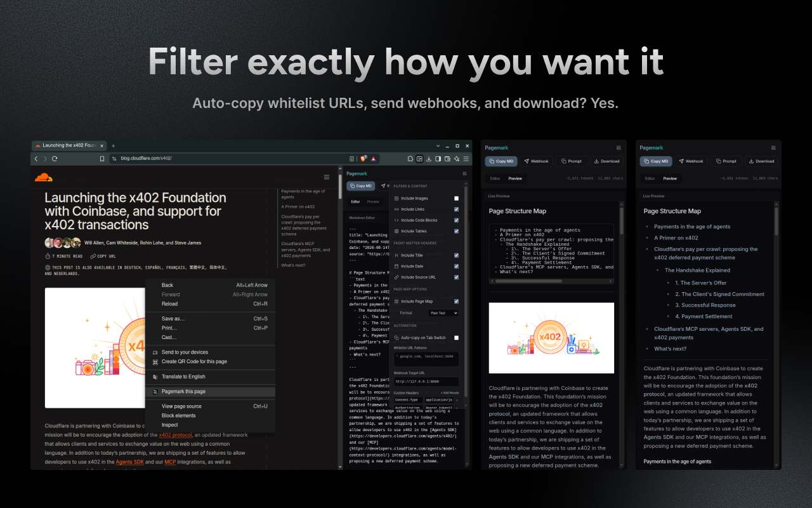Choose View page source in context menu
This screenshot has width=812, height=508.
coord(210,406)
